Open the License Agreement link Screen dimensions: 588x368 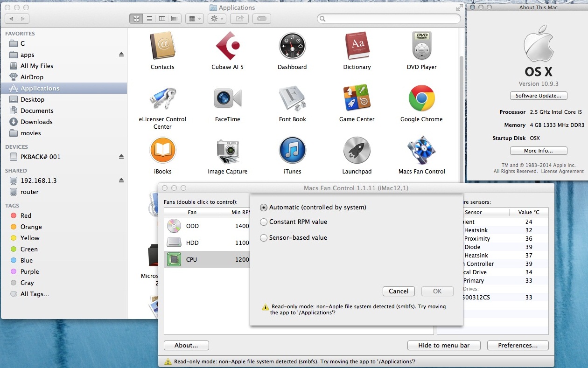(562, 171)
